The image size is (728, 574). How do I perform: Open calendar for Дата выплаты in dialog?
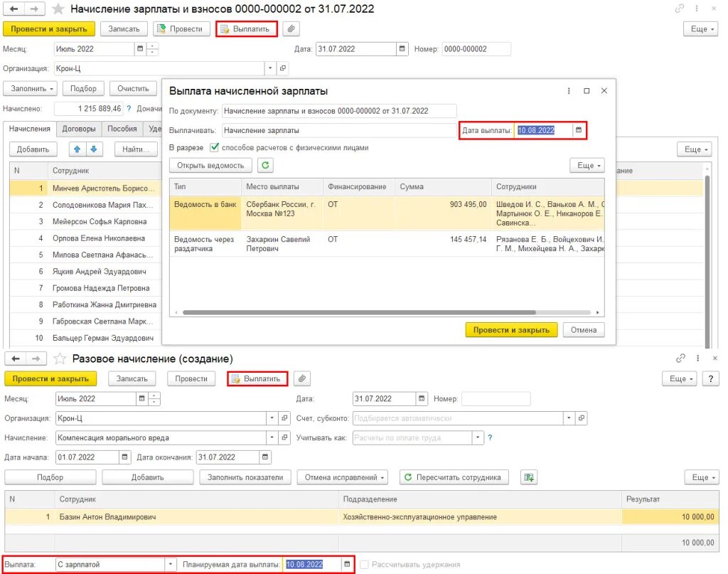coord(579,130)
